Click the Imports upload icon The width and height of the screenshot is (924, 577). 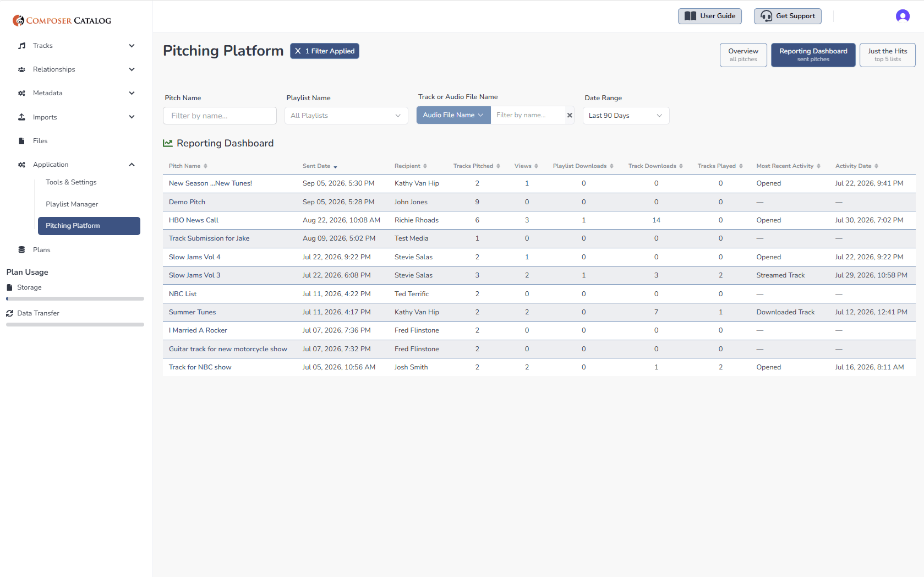click(x=21, y=117)
